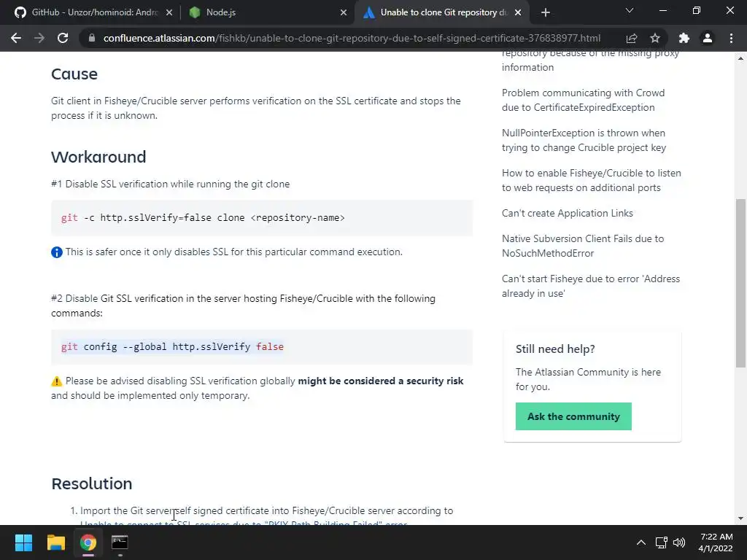Click the address bar URL
This screenshot has height=560, width=747.
pyautogui.click(x=352, y=38)
